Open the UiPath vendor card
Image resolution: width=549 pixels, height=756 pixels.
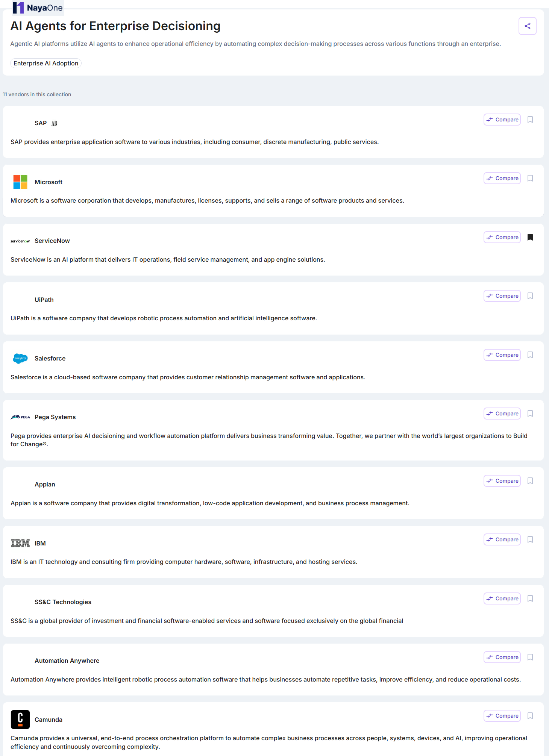(44, 300)
